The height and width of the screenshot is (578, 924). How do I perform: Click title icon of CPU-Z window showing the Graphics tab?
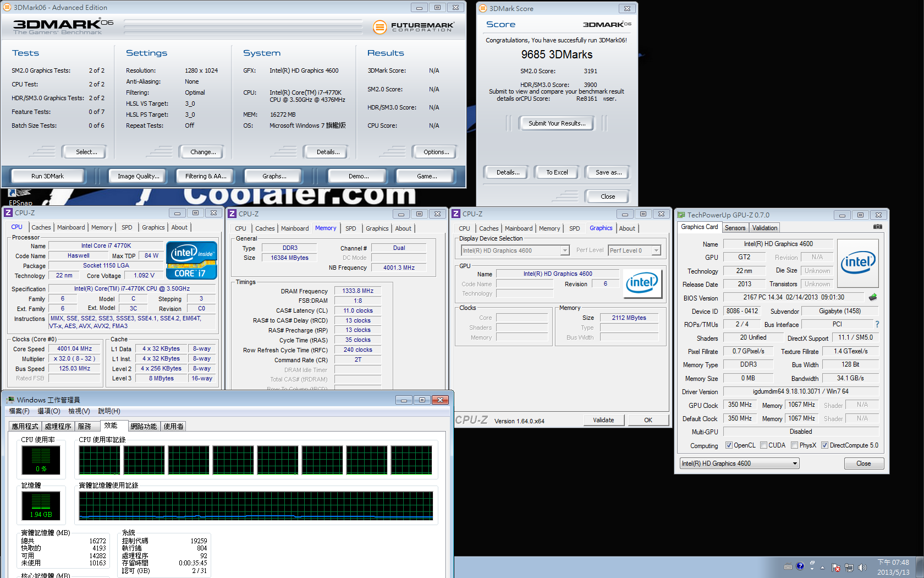pyautogui.click(x=456, y=214)
